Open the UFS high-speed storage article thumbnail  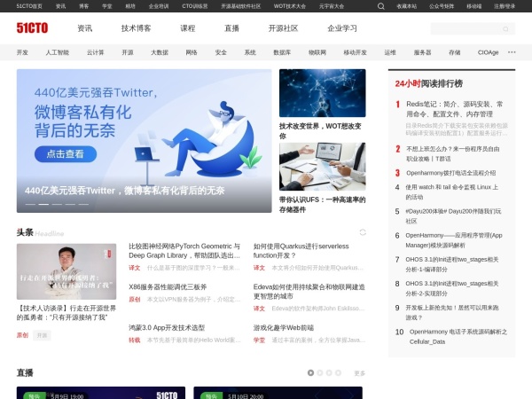coord(322,167)
